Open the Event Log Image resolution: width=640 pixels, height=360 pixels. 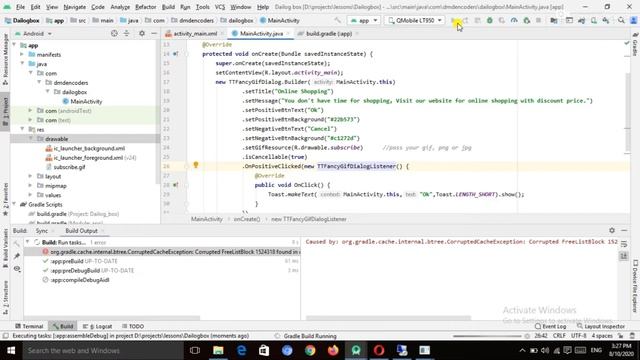coord(551,326)
